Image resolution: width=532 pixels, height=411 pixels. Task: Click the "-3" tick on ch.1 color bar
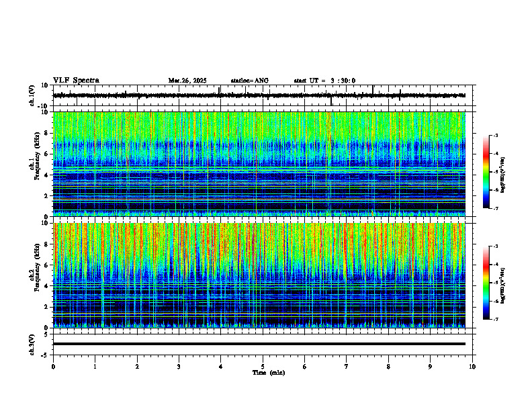495,136
